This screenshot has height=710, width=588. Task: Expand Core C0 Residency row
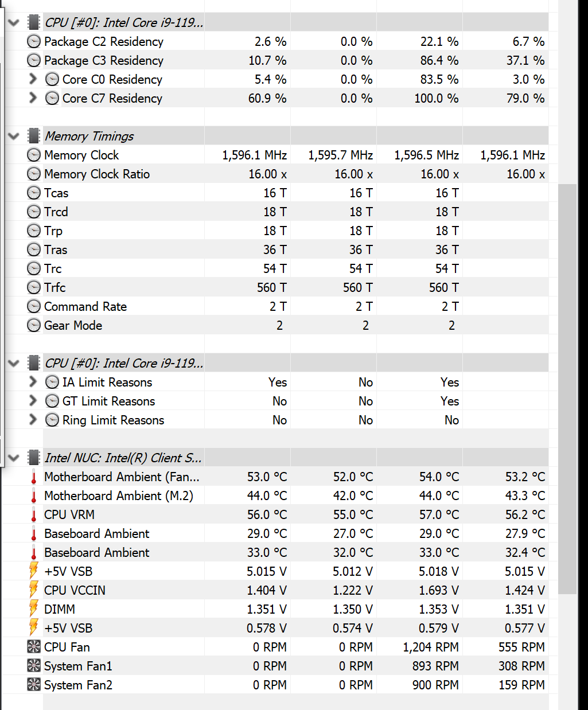click(x=33, y=79)
